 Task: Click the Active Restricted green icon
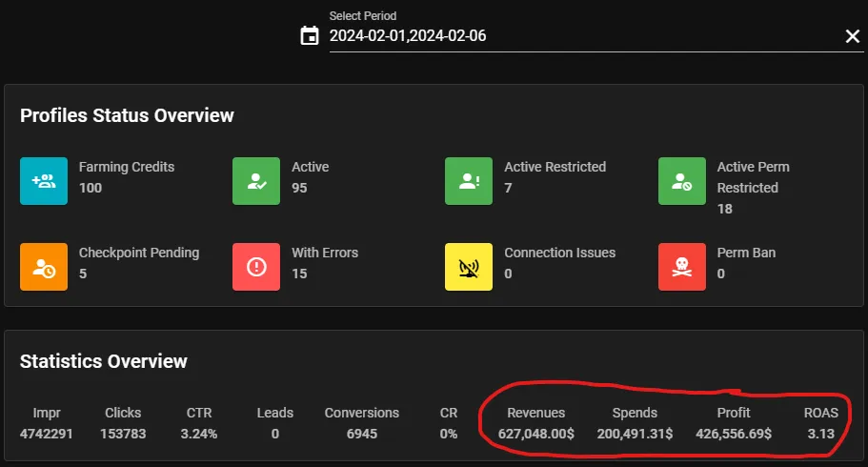[469, 181]
